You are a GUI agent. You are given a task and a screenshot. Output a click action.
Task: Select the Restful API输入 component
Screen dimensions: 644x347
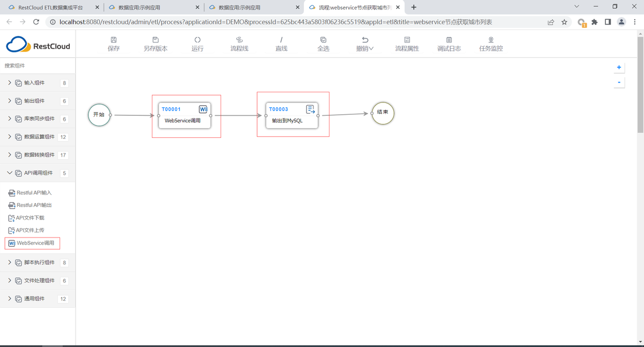[x=30, y=193]
